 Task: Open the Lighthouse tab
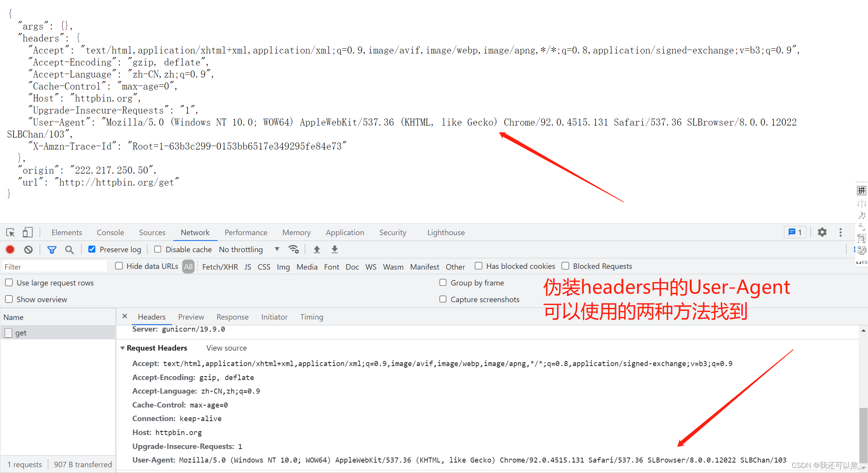point(446,232)
